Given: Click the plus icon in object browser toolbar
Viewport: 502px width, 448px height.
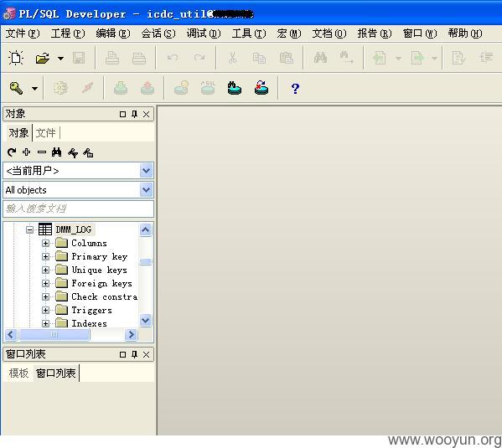Looking at the screenshot, I should coord(27,152).
